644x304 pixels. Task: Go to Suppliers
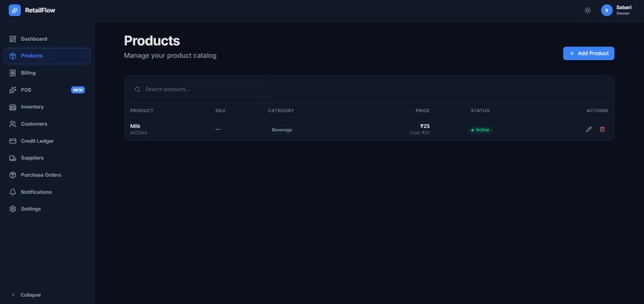[x=47, y=158]
